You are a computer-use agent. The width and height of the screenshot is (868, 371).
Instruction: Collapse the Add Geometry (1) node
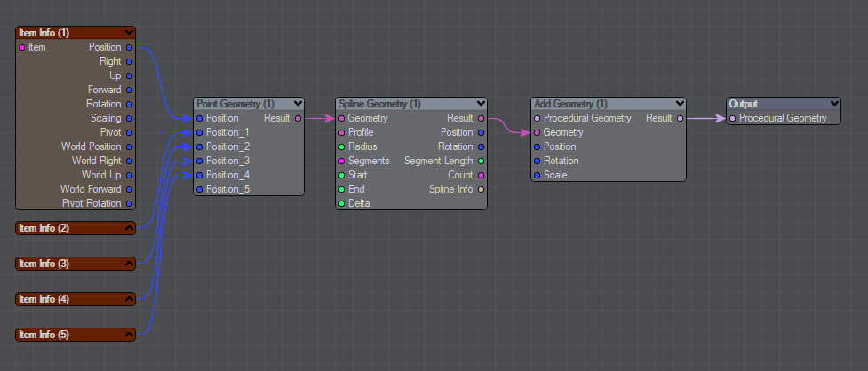pyautogui.click(x=680, y=104)
